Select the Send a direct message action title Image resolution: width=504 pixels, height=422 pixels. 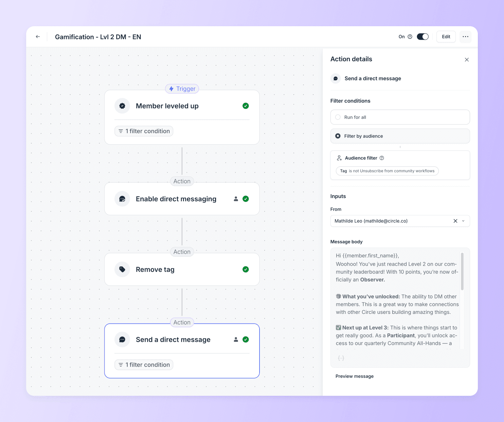click(x=173, y=339)
